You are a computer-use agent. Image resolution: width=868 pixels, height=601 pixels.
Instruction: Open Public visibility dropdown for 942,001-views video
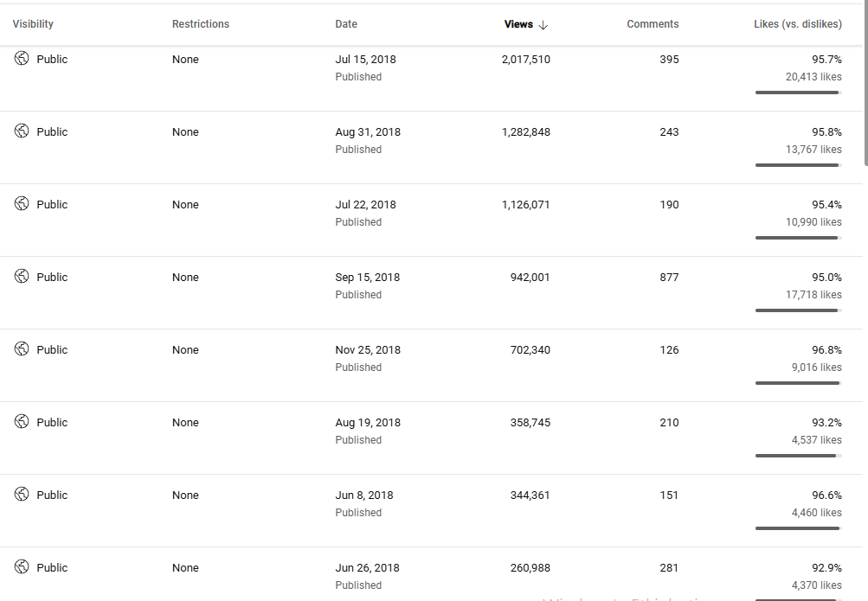tap(52, 278)
